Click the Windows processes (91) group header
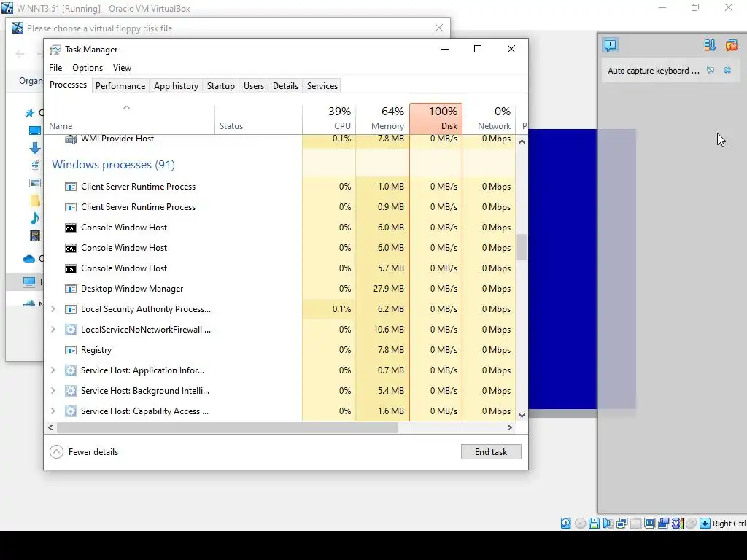The height and width of the screenshot is (560, 747). click(113, 164)
